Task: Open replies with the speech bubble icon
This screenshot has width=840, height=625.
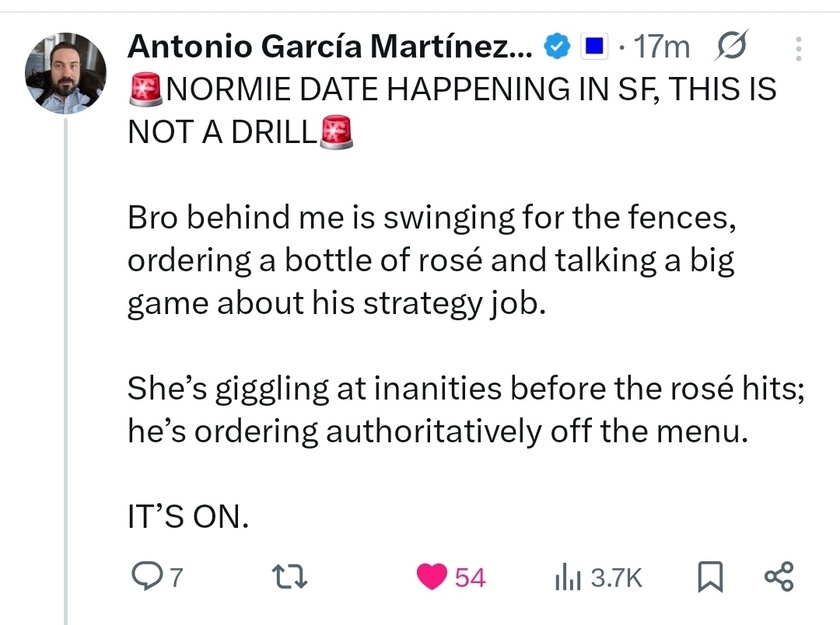Action: 146,576
